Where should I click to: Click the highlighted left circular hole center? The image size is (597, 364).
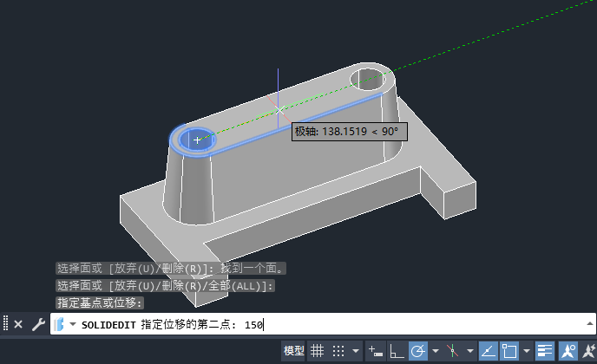[197, 140]
